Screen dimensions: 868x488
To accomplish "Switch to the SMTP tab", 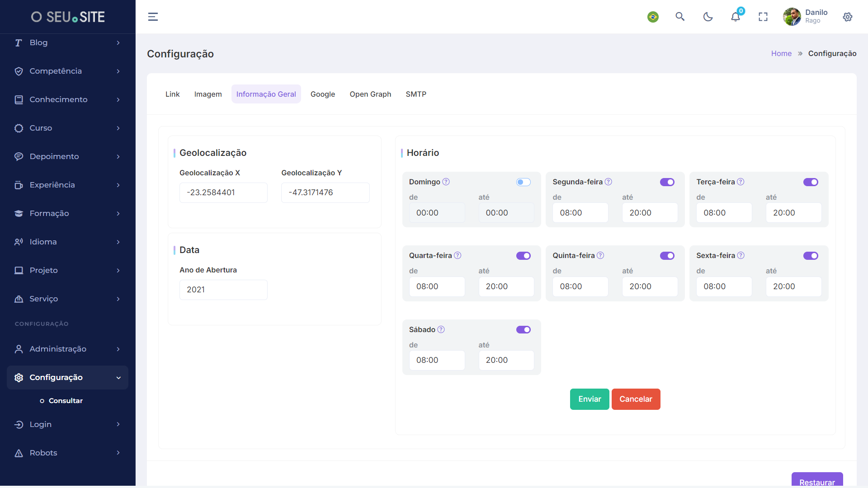I will click(x=416, y=94).
